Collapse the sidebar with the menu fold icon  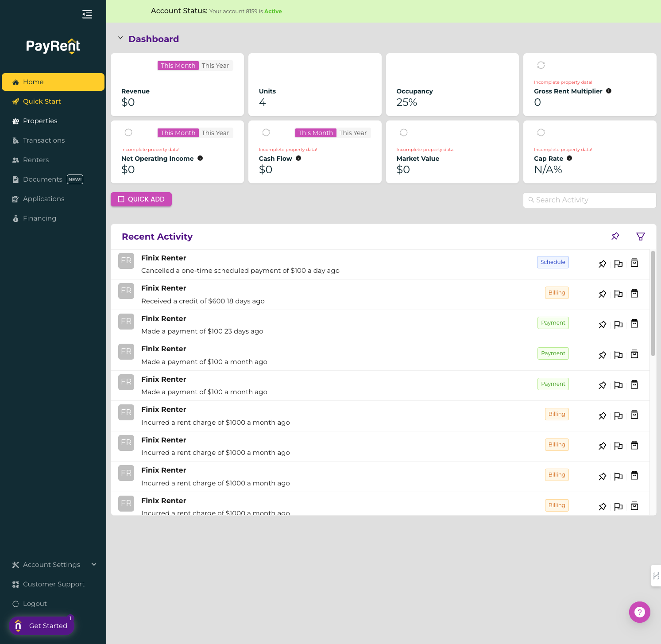(87, 14)
